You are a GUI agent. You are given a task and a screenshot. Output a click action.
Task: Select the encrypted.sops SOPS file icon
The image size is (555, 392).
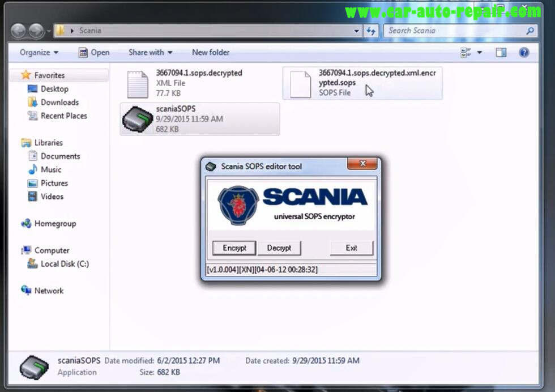[x=300, y=84]
